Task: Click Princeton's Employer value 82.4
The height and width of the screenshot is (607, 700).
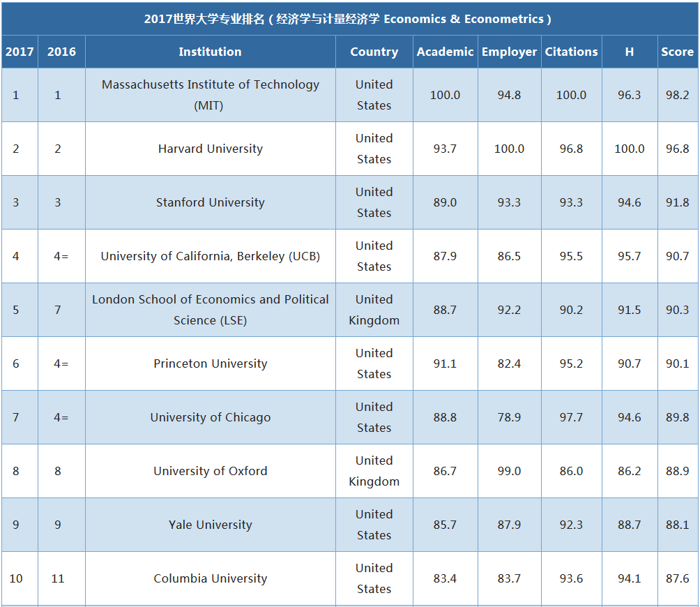Action: (510, 364)
